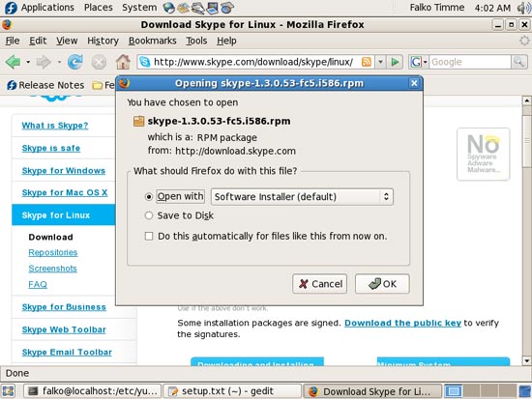Open the System menu in top panel

coord(139,8)
